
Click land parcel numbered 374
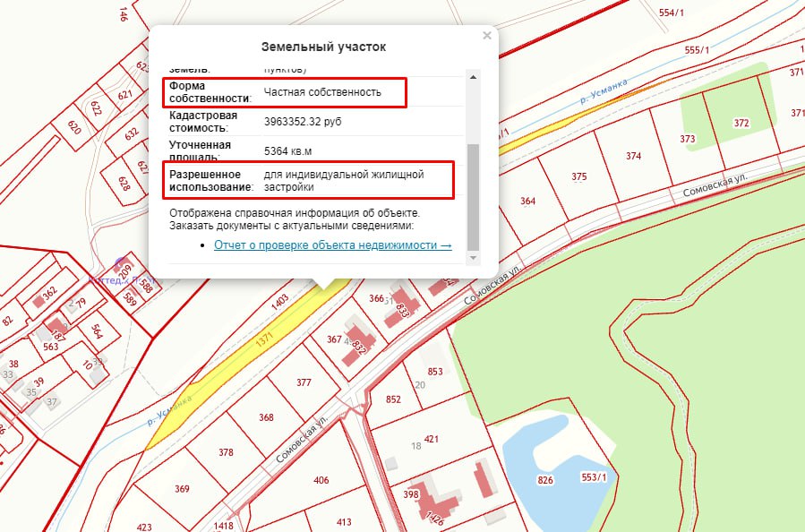point(633,156)
